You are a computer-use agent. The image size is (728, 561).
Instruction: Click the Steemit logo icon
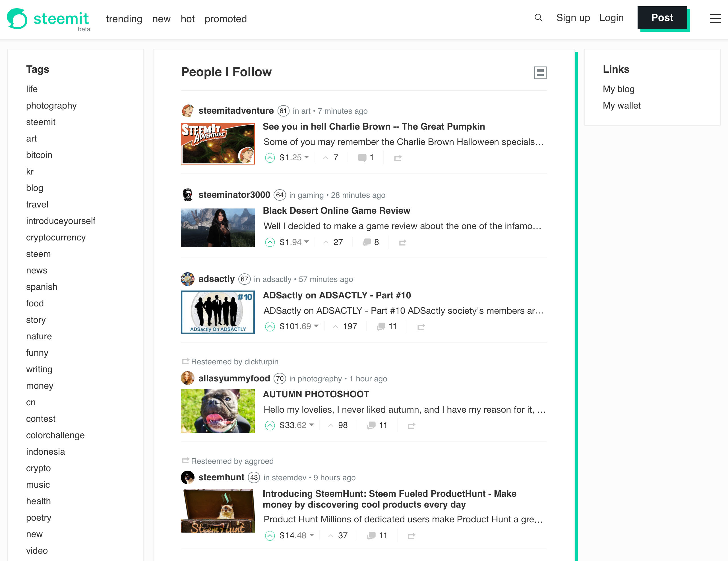[17, 18]
